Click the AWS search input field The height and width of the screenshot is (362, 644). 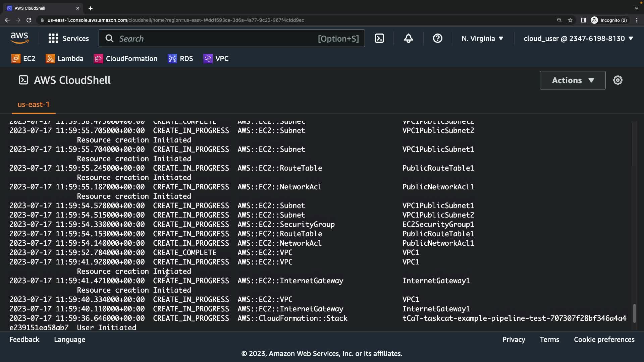click(x=215, y=39)
